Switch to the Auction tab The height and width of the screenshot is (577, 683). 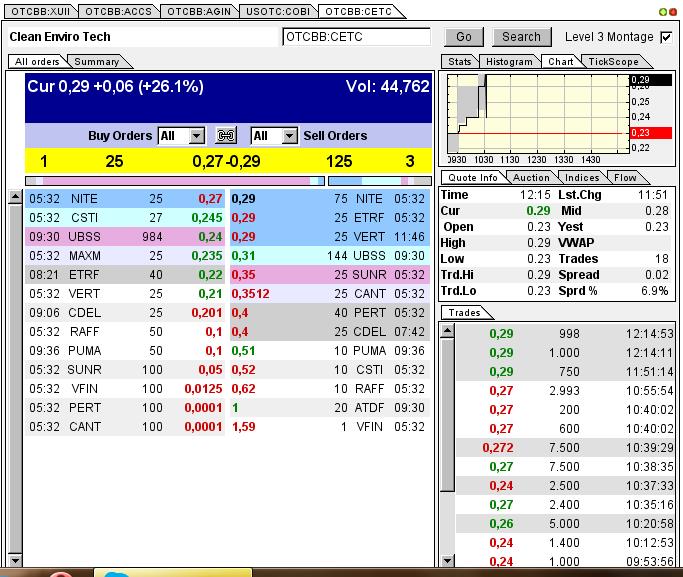pyautogui.click(x=530, y=177)
